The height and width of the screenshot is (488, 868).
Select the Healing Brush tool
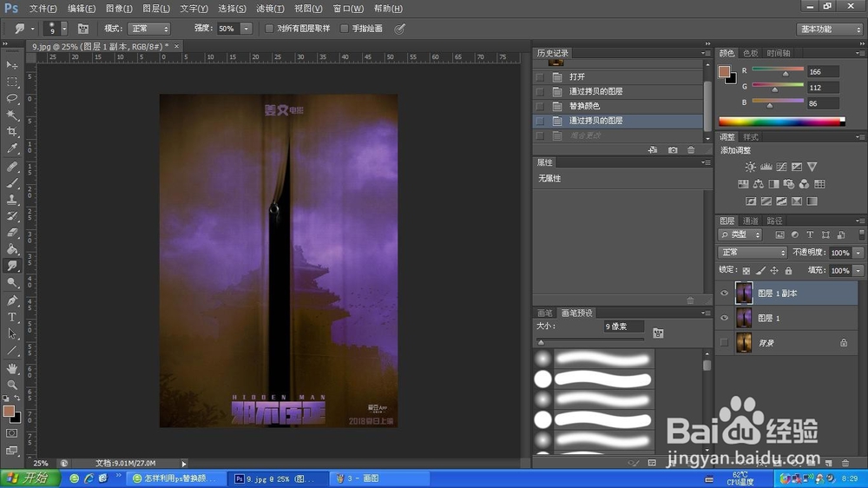coord(11,166)
